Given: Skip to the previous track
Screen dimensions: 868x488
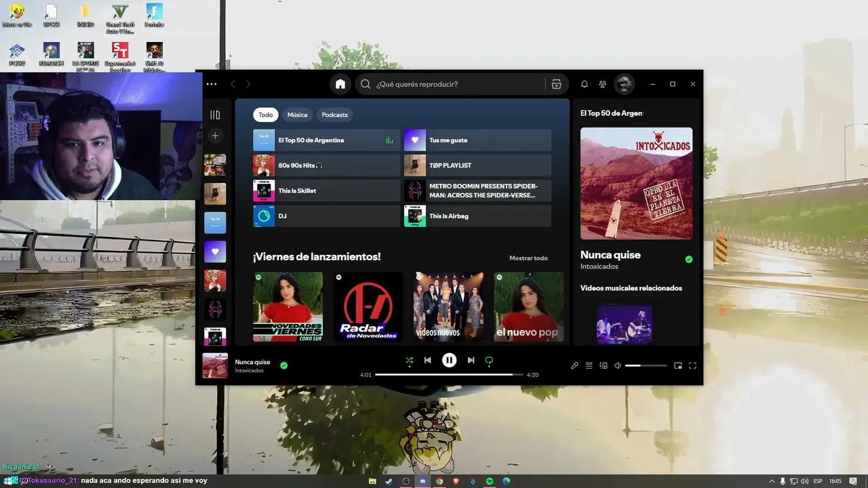Looking at the screenshot, I should click(x=427, y=361).
